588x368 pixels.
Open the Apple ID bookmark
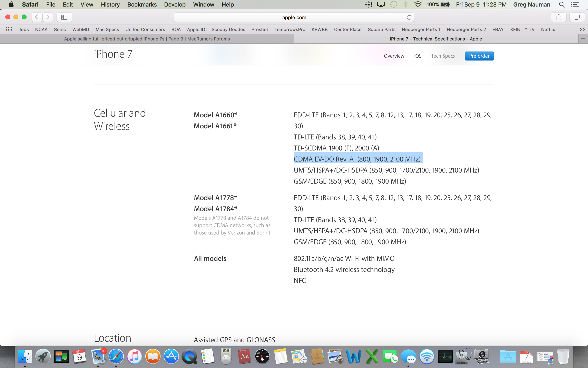click(x=196, y=29)
